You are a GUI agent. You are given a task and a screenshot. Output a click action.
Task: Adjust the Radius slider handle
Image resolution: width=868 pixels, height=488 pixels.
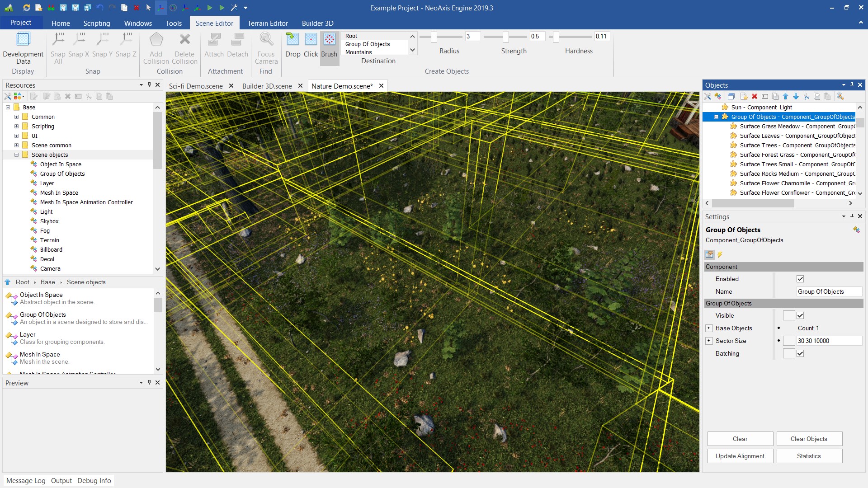pyautogui.click(x=434, y=37)
